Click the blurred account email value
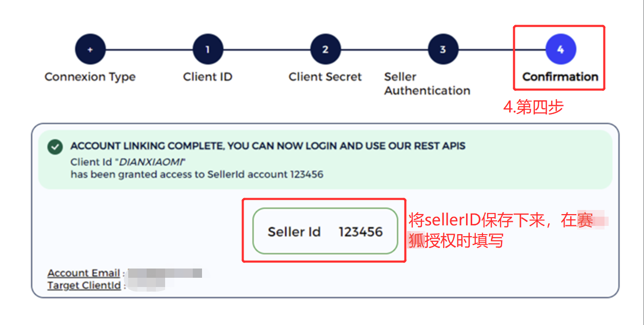 [x=165, y=273]
